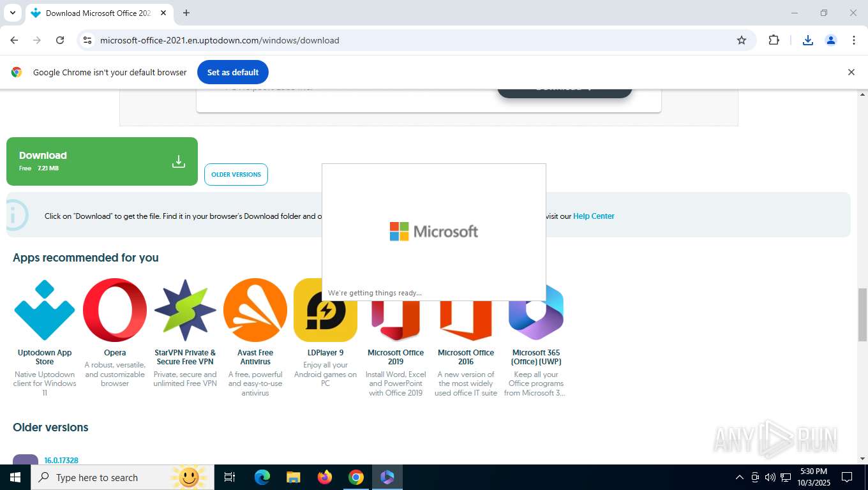Click the scrollbar down arrow
This screenshot has height=490, width=868.
(x=862, y=458)
